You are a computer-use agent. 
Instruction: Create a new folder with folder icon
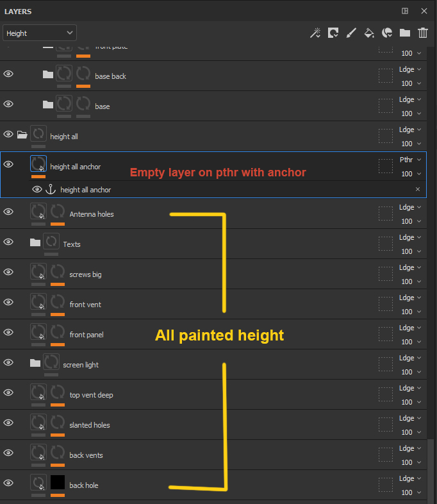[x=405, y=33]
